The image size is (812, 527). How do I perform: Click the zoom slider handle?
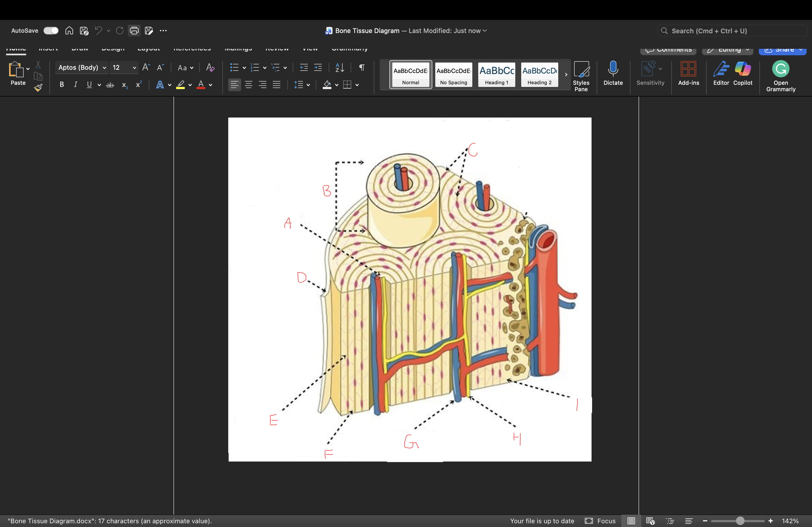click(740, 521)
